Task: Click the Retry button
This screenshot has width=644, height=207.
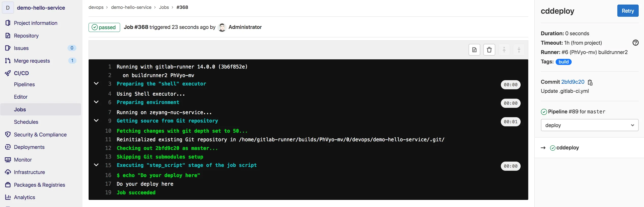Action: pos(628,11)
